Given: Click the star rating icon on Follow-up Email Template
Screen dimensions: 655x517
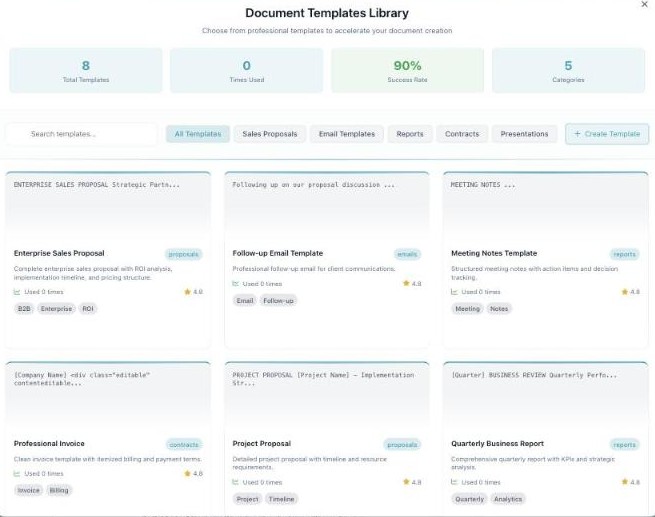Looking at the screenshot, I should pos(406,283).
